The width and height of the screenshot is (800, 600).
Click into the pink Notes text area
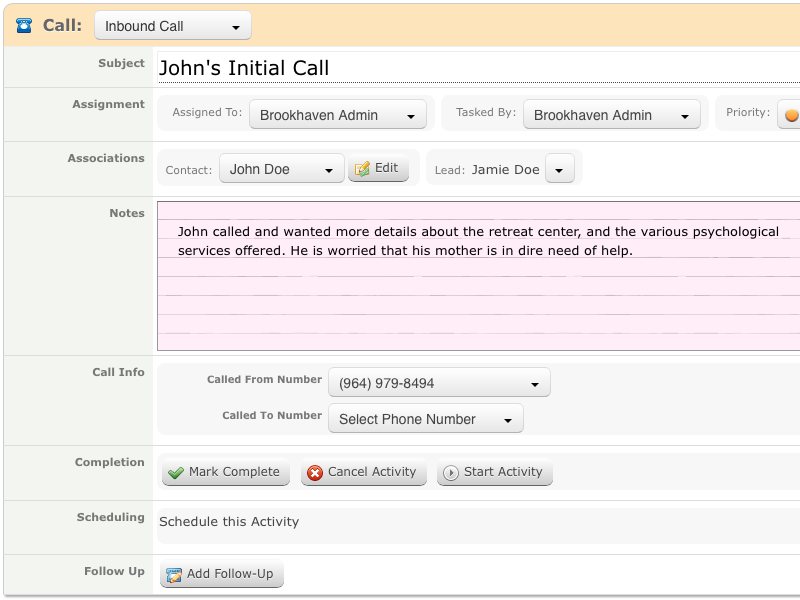(x=478, y=276)
